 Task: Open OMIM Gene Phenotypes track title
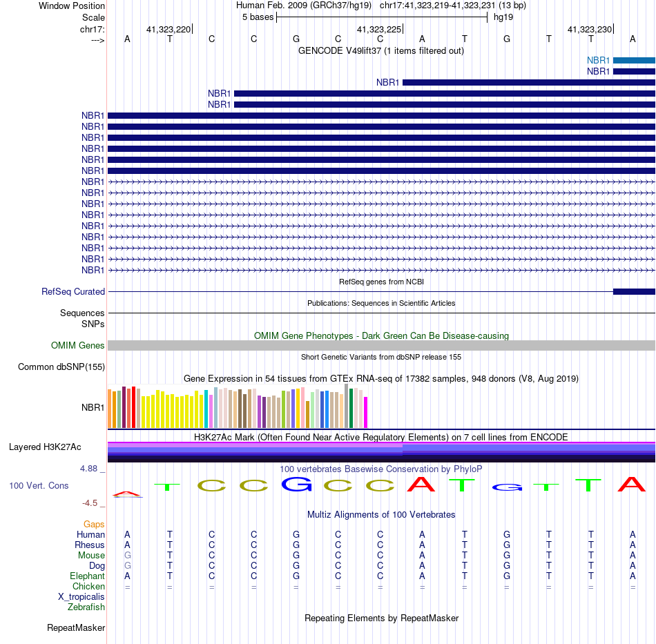(381, 335)
